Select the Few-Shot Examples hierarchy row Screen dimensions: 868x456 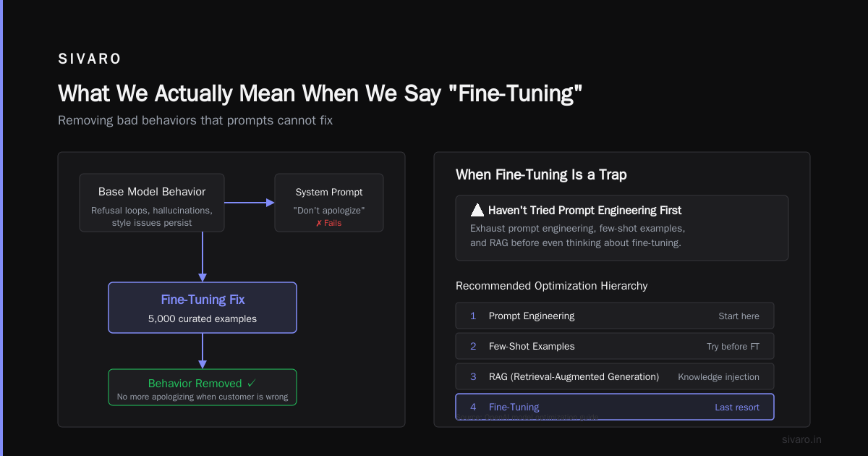click(615, 347)
